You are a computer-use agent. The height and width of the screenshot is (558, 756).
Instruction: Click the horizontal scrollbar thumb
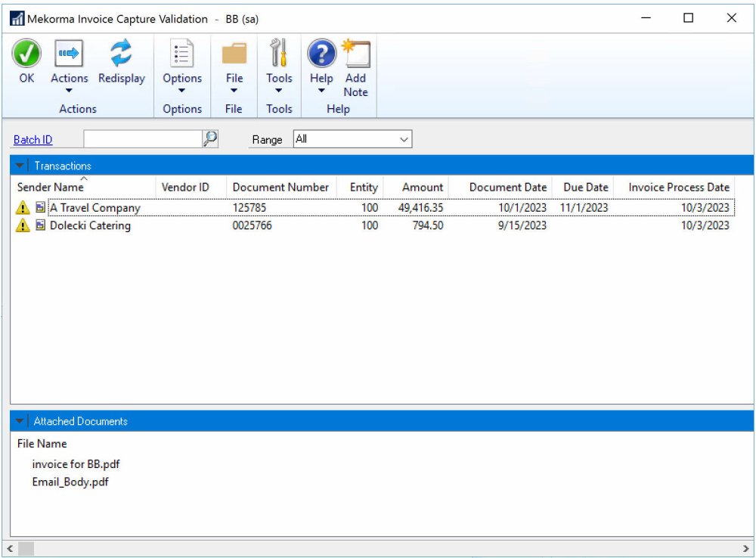[26, 548]
